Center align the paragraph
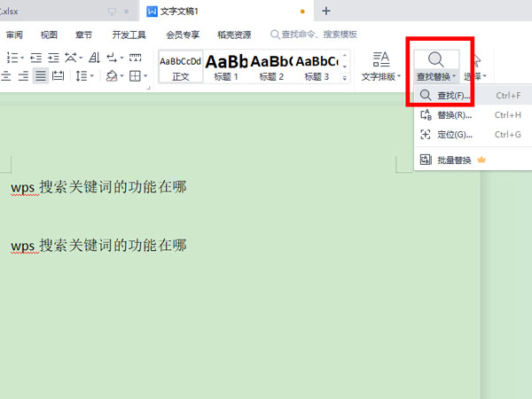The width and height of the screenshot is (532, 399). click(6, 75)
